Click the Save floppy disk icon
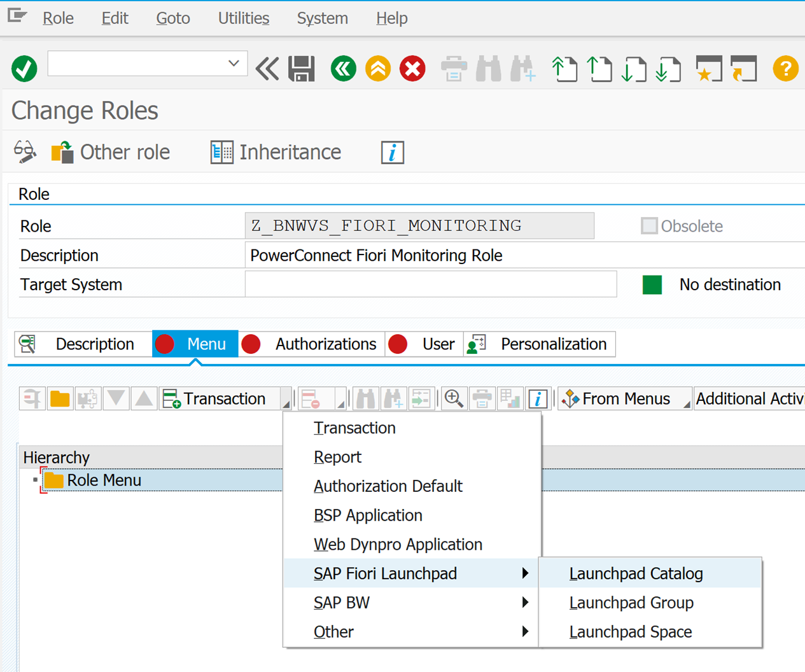Screen dimensions: 805x672 pos(302,69)
